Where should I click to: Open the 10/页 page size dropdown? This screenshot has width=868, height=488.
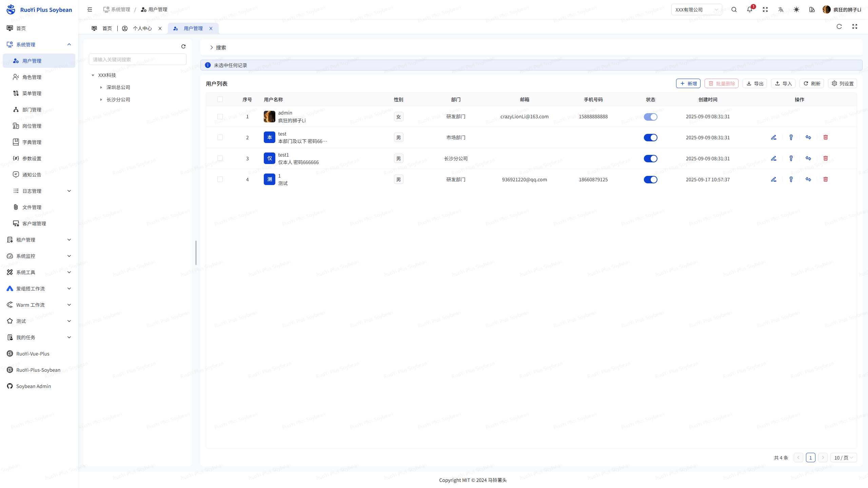tap(844, 457)
